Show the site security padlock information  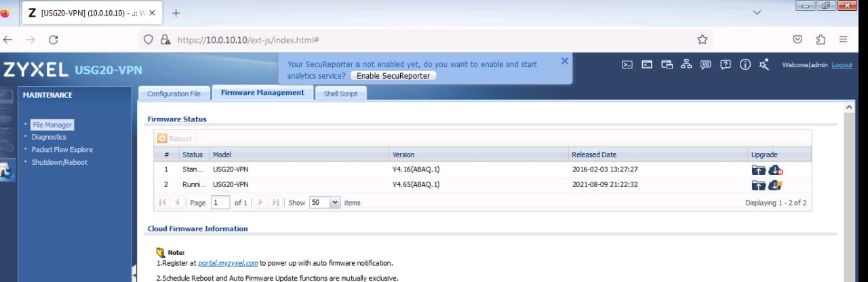(165, 40)
